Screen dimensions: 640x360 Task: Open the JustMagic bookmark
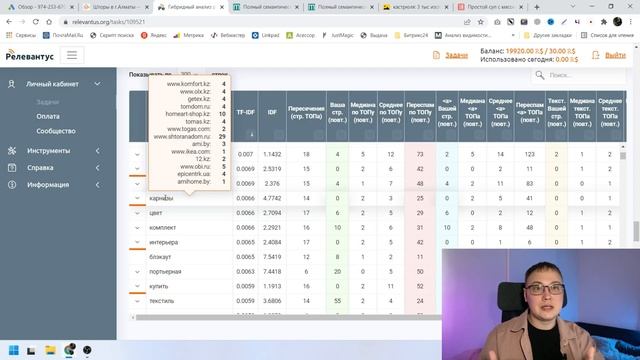(x=338, y=36)
